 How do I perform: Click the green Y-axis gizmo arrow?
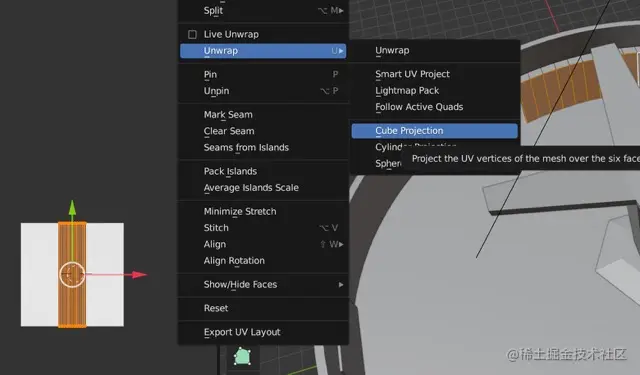(72, 207)
